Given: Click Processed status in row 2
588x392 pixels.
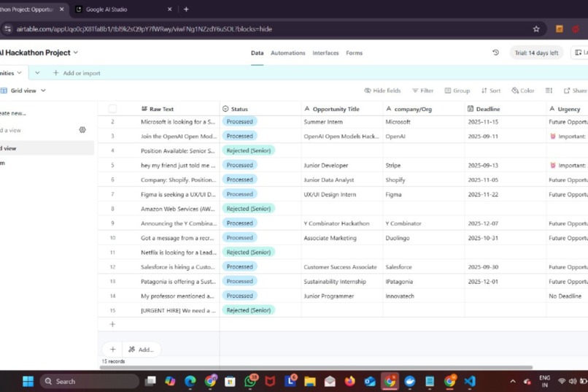Looking at the screenshot, I should (x=239, y=121).
